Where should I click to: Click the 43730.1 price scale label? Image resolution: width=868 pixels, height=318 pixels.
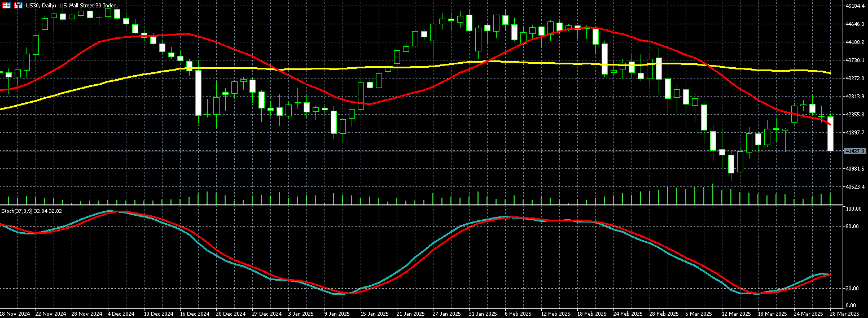[855, 60]
